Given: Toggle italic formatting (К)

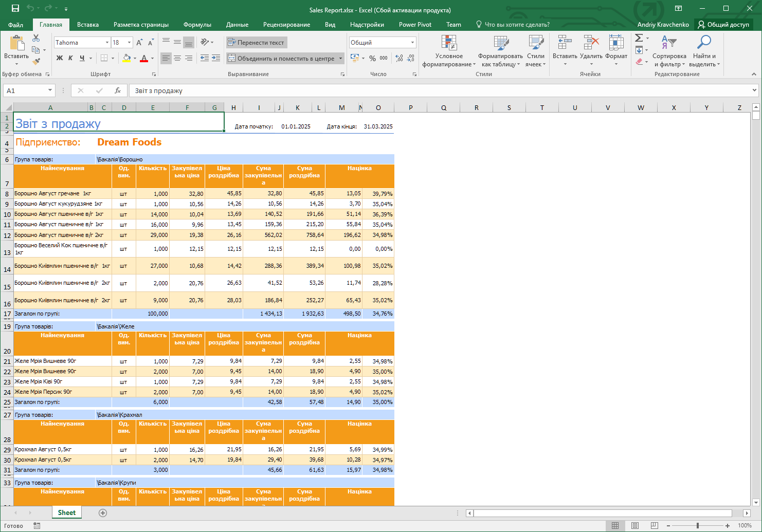Looking at the screenshot, I should point(70,58).
